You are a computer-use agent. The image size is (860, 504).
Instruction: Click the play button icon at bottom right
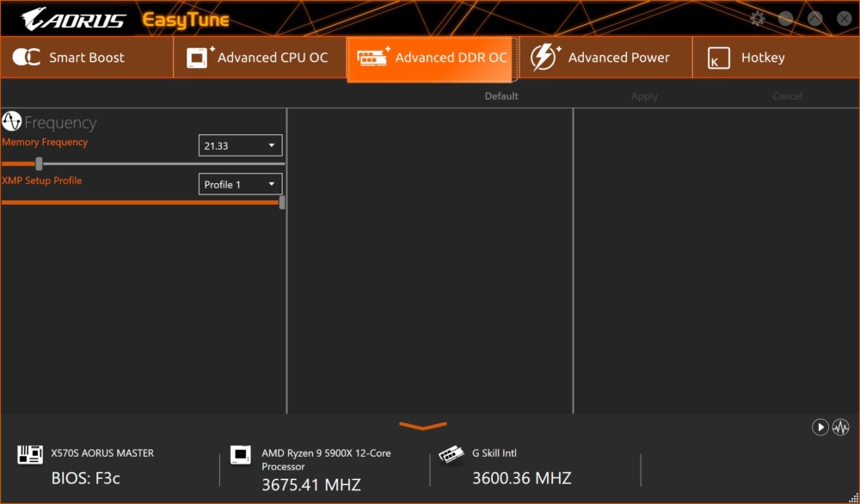(820, 427)
